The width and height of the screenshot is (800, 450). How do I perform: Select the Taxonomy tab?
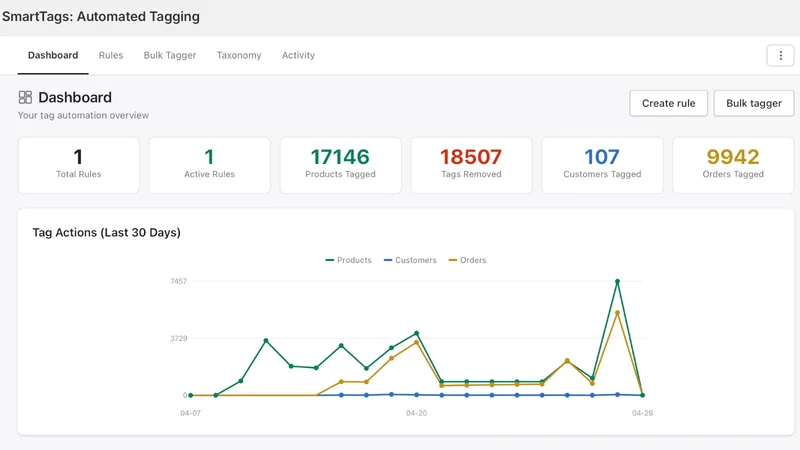point(239,55)
